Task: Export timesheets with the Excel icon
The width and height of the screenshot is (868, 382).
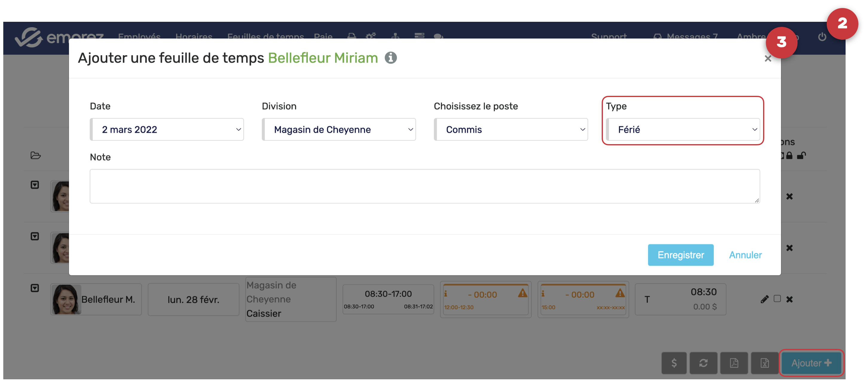Action: (x=764, y=363)
